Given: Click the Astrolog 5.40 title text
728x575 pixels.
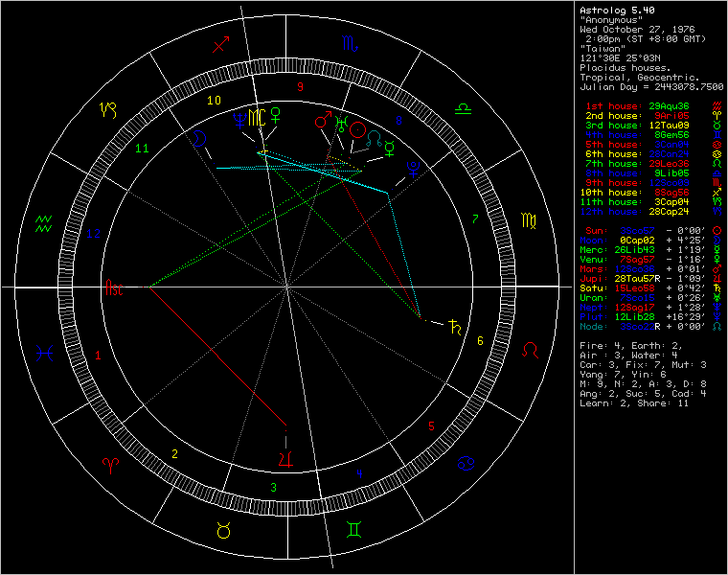Looking at the screenshot, I should (x=614, y=11).
